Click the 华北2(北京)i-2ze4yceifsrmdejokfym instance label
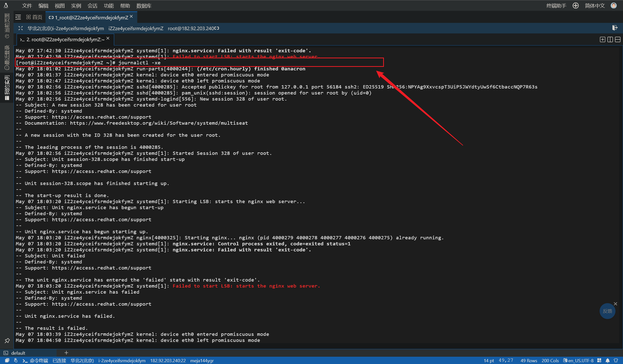This screenshot has width=623, height=364. coord(65,28)
